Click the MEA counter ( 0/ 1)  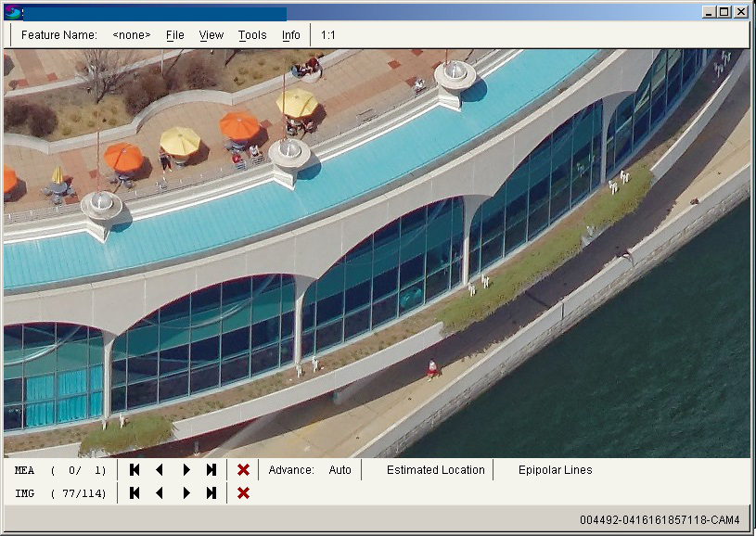[x=78, y=470]
